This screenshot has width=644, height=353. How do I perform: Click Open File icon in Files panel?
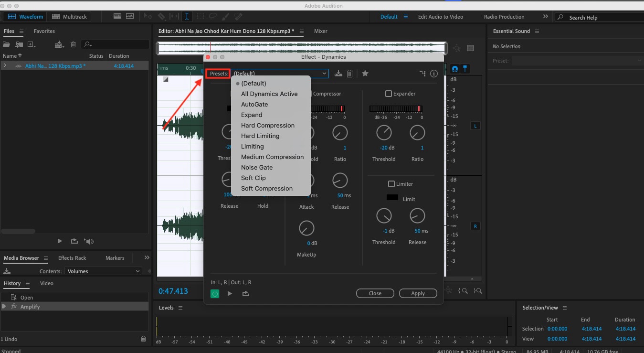[6, 44]
